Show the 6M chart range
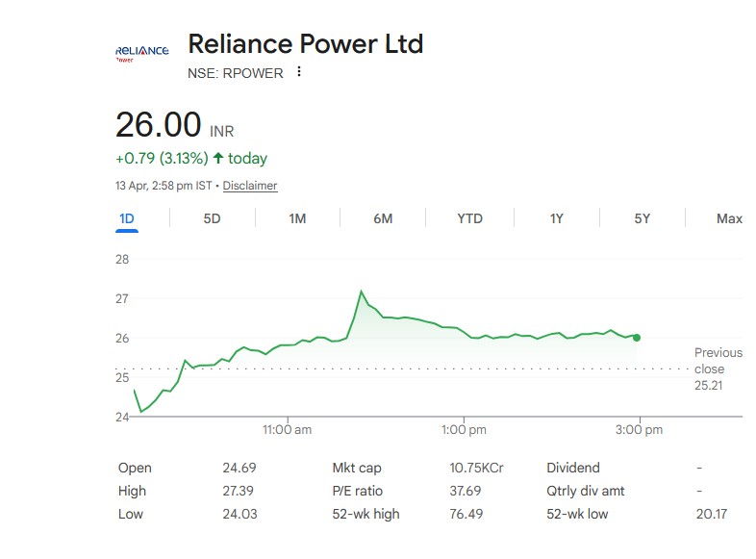This screenshot has height=559, width=756. tap(383, 218)
